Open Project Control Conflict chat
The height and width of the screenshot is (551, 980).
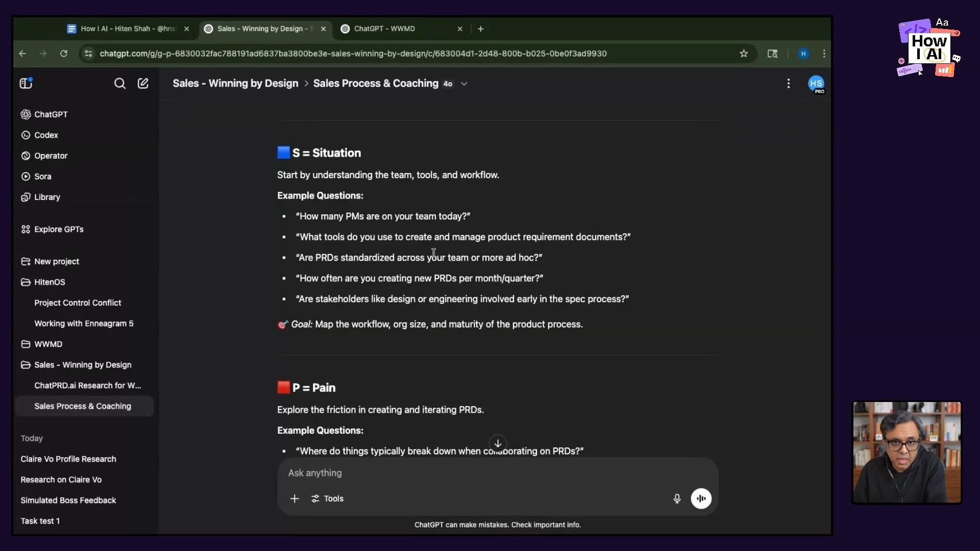78,303
